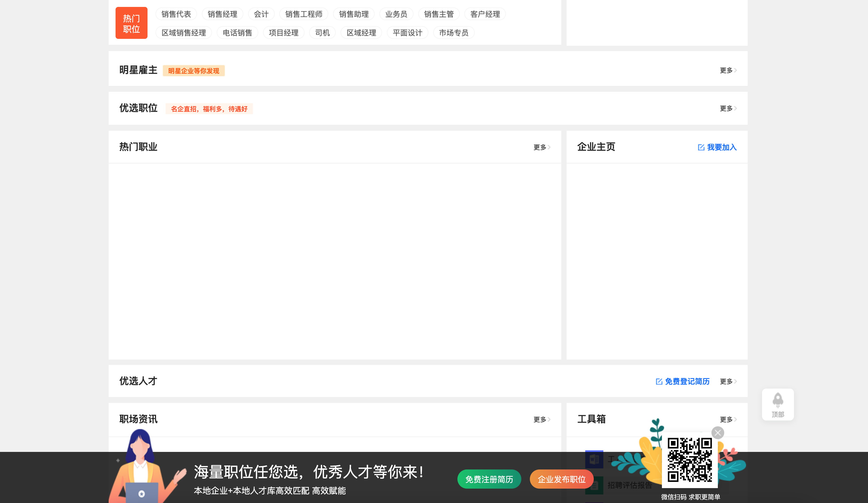Select the 销售主管 tag

[439, 14]
